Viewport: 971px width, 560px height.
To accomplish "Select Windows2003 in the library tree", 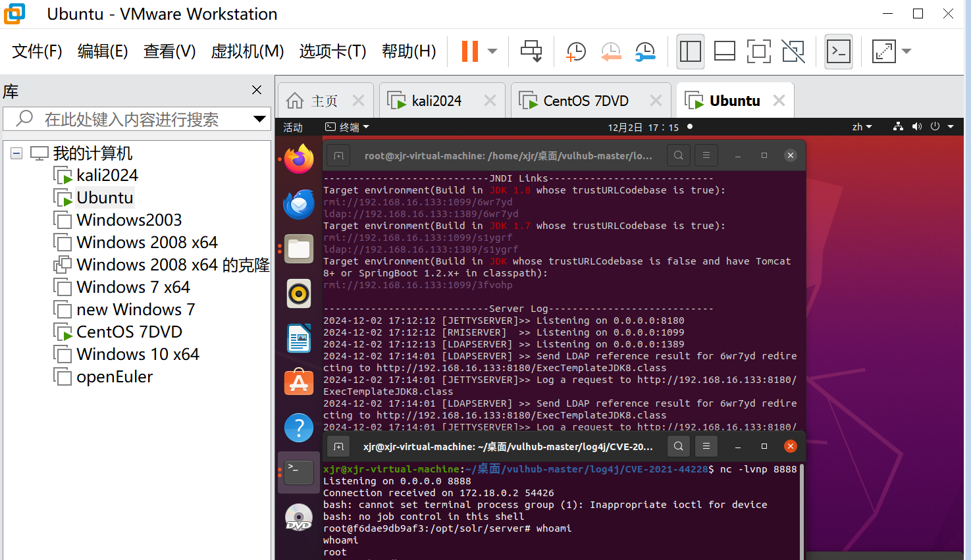I will pyautogui.click(x=129, y=220).
